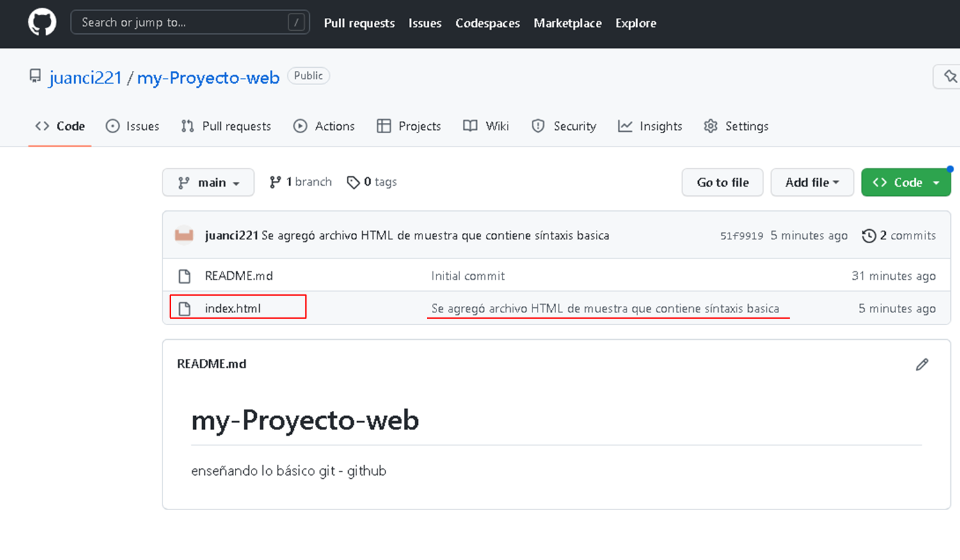Open the juanci221 owner profile link

click(x=86, y=77)
